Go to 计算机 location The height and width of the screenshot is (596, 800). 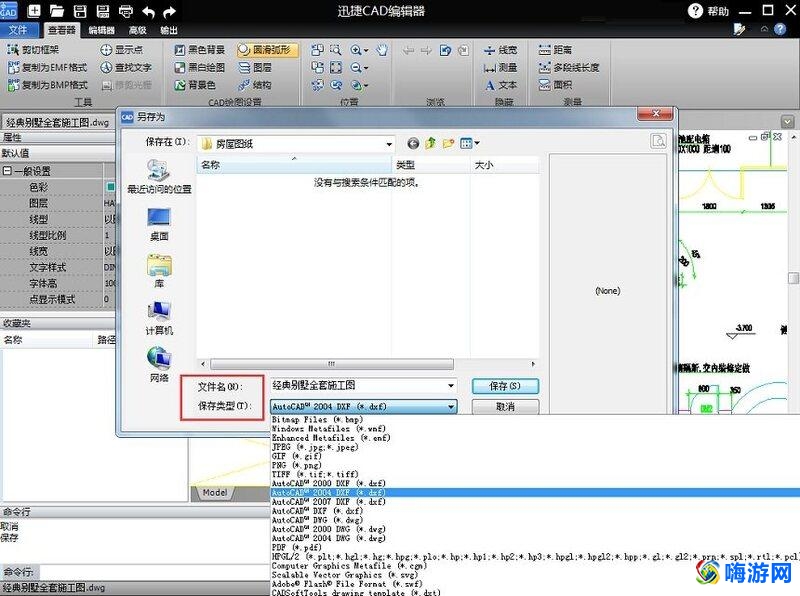[x=159, y=318]
